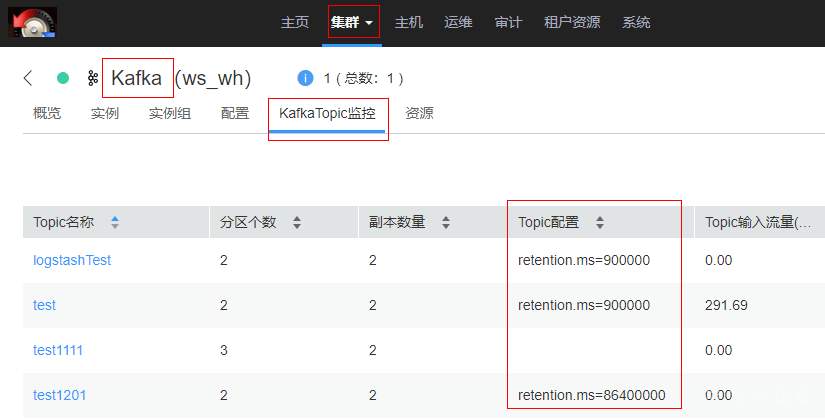Open the 运维 menu
825x420 pixels.
tap(458, 23)
